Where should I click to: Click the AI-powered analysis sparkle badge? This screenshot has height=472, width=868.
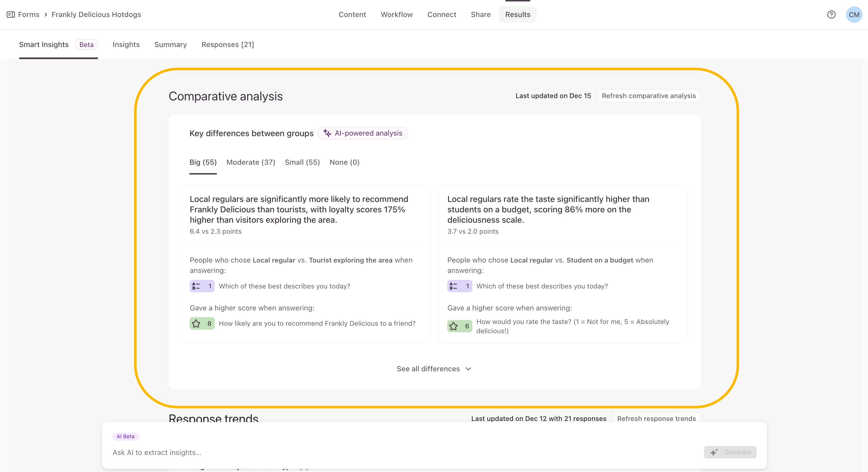pos(362,133)
